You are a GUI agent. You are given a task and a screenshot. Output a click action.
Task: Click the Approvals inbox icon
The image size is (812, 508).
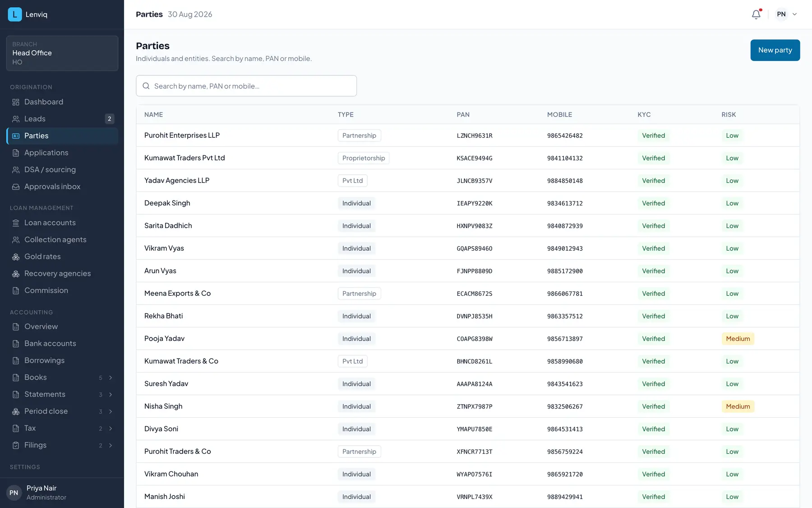(16, 187)
